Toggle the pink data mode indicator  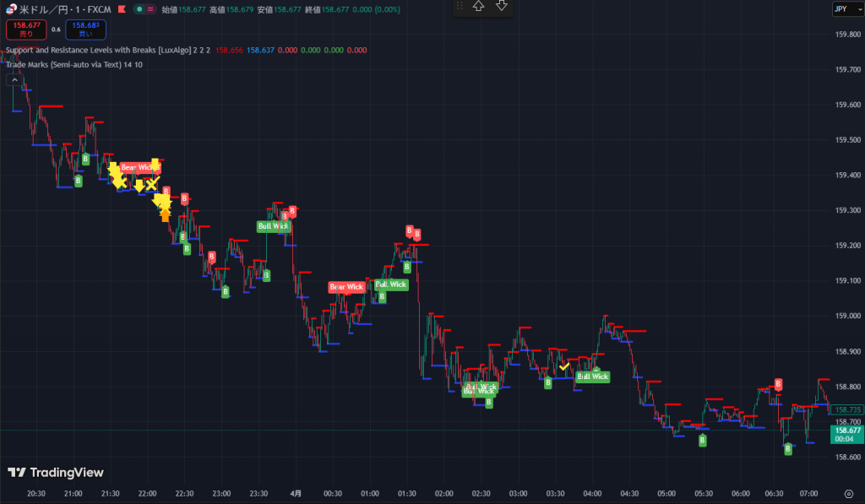coord(150,9)
